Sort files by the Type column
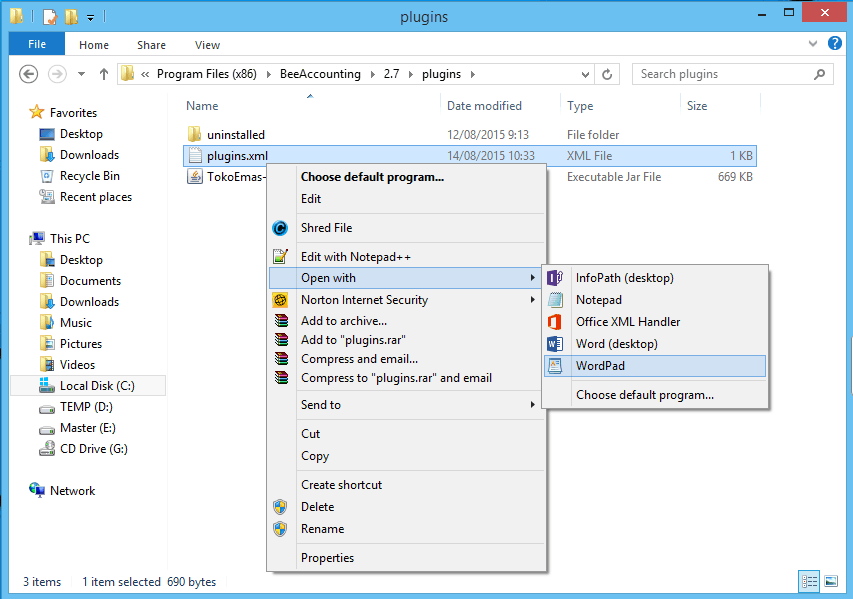Image resolution: width=853 pixels, height=599 pixels. pos(580,106)
